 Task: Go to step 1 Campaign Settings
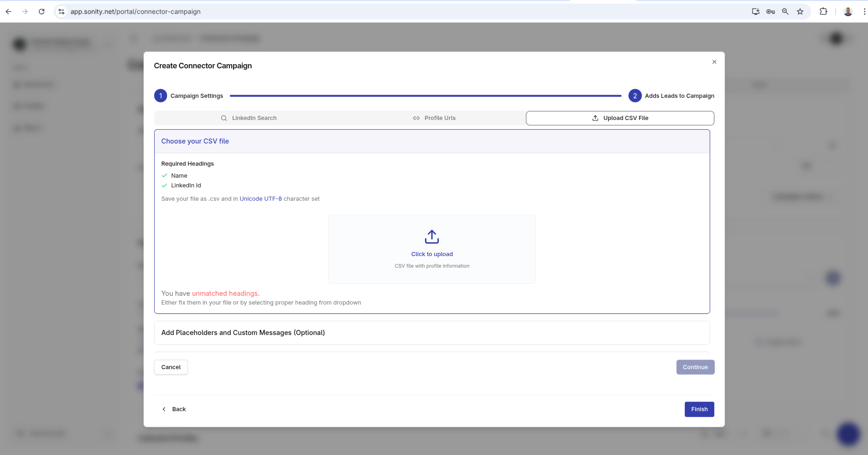coord(188,96)
